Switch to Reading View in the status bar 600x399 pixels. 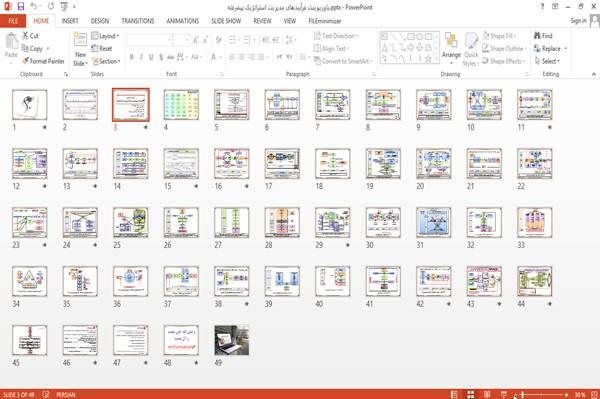(487, 394)
